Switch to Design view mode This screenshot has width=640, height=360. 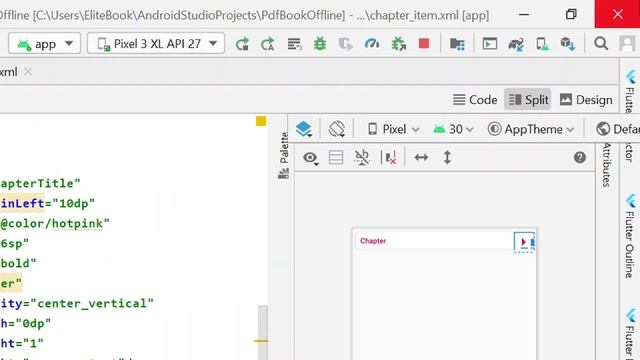coord(586,100)
